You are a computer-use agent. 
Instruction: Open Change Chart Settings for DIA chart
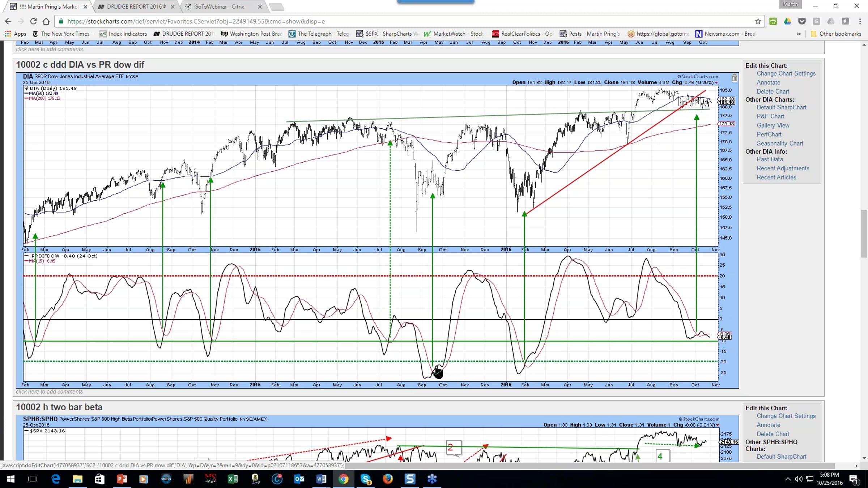(x=786, y=73)
